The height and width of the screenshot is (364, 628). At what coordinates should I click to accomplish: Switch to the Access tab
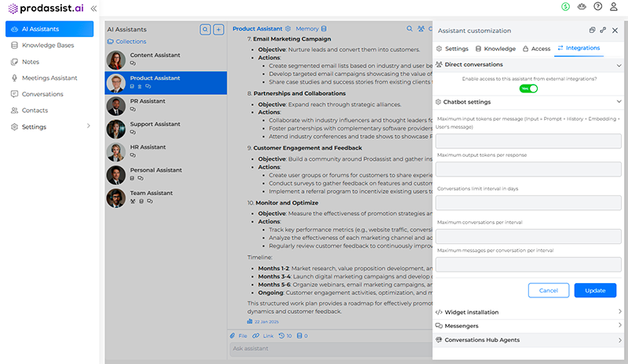pyautogui.click(x=536, y=49)
